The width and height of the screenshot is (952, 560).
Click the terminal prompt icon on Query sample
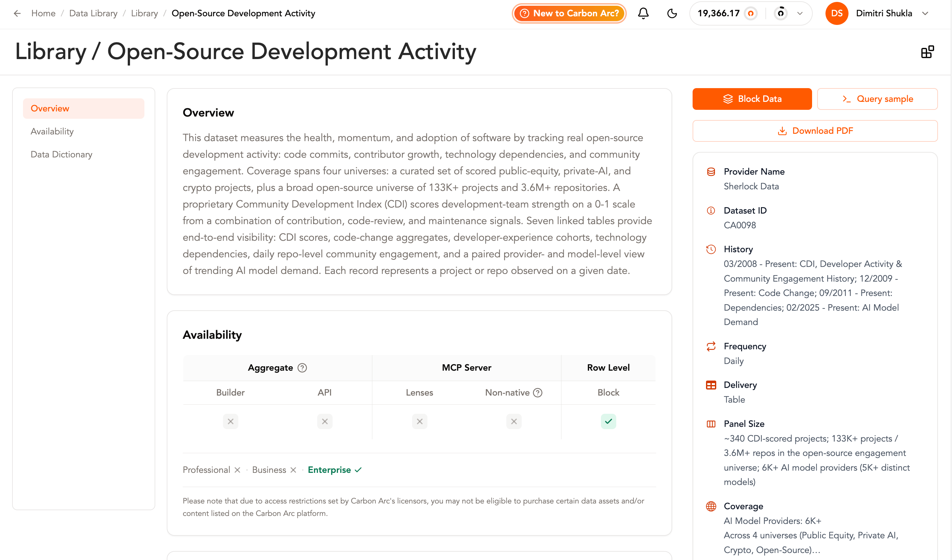point(846,99)
